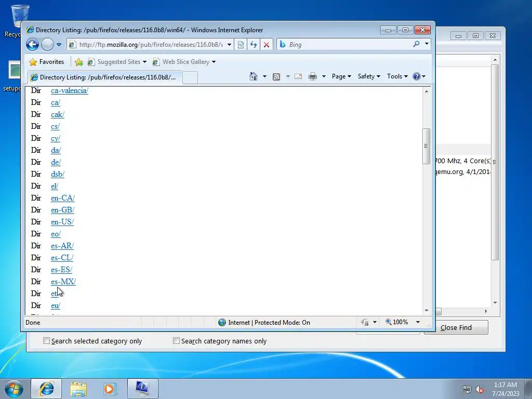532x399 pixels.
Task: Click the Read Mail icon
Action: [298, 76]
